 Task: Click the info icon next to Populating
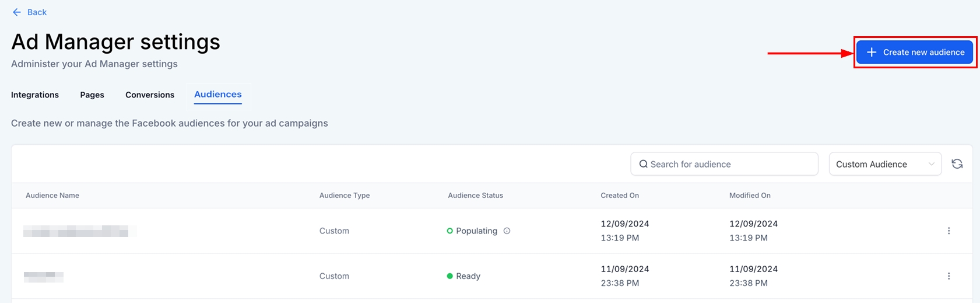coord(507,231)
